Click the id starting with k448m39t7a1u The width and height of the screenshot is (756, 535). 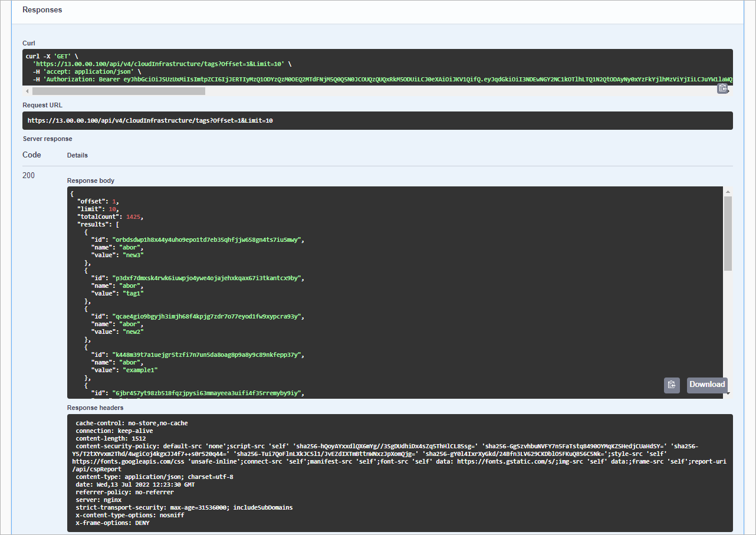208,355
